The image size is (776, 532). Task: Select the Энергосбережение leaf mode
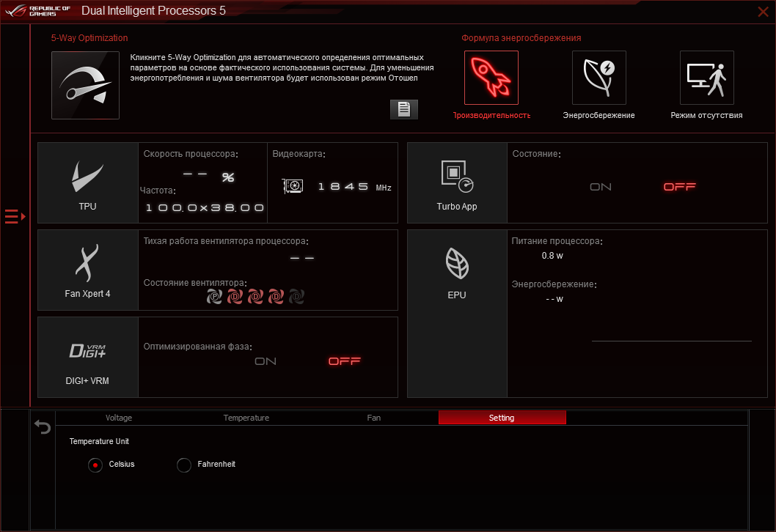599,78
